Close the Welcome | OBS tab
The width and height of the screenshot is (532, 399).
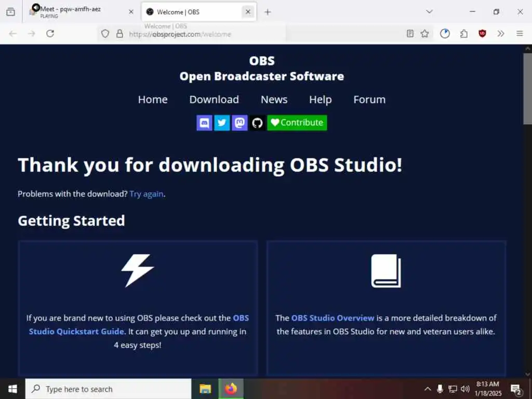pyautogui.click(x=248, y=12)
